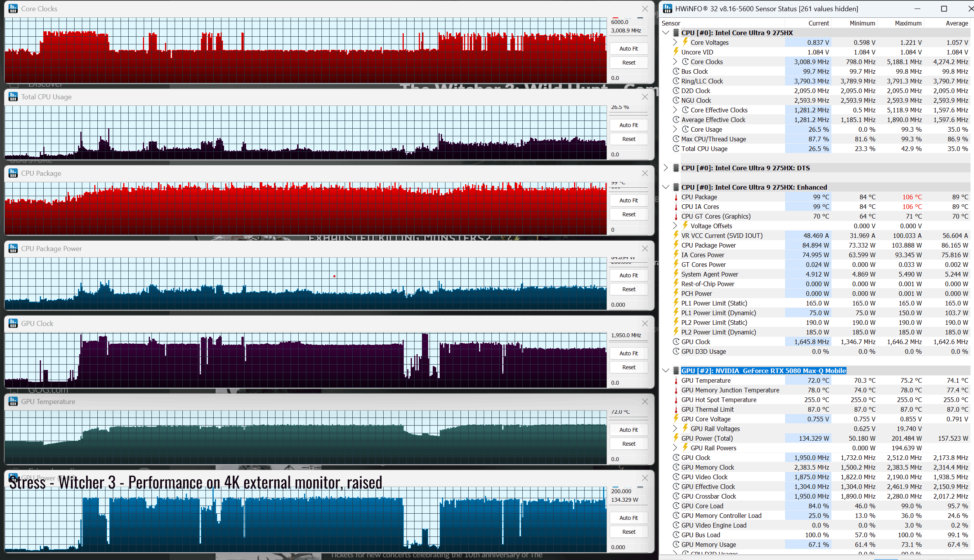Click Auto Fit in the Total CPU Usage graph
The height and width of the screenshot is (560, 974).
click(x=629, y=125)
